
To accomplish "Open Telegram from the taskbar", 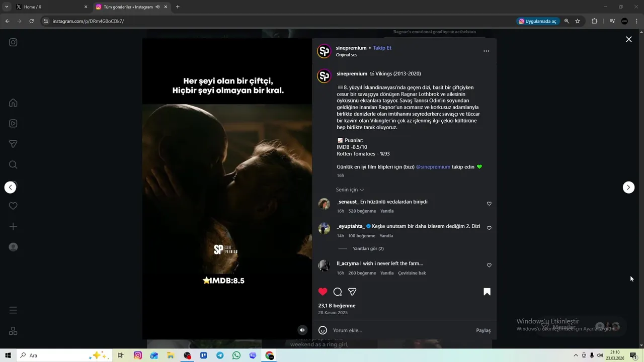I will click(x=220, y=355).
